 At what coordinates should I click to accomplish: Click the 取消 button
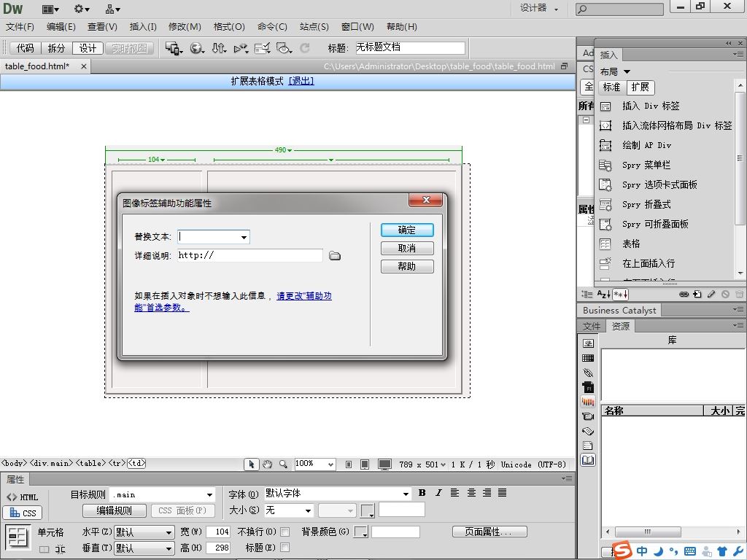[407, 248]
